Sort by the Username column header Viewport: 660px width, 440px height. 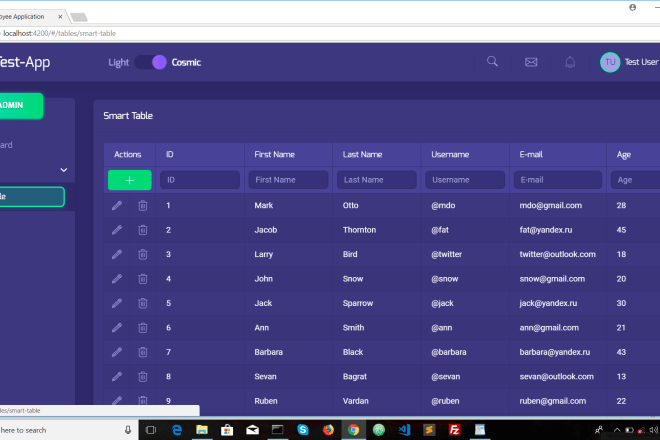point(450,155)
